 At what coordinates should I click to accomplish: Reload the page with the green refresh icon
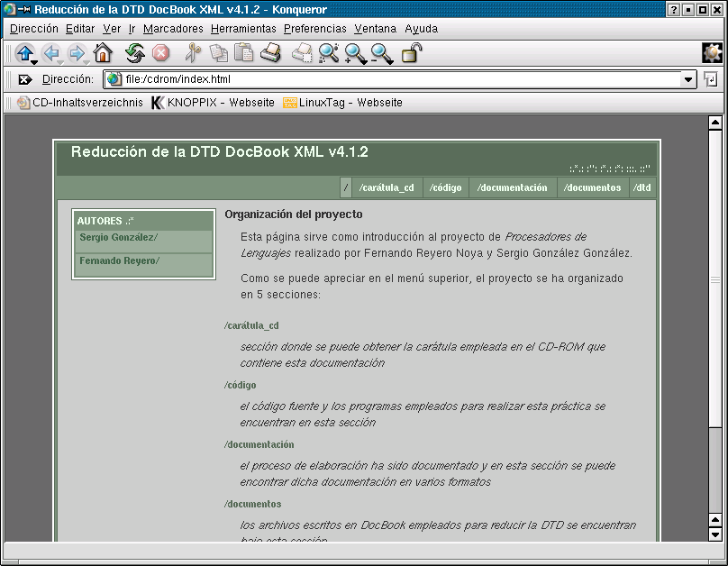tap(134, 53)
